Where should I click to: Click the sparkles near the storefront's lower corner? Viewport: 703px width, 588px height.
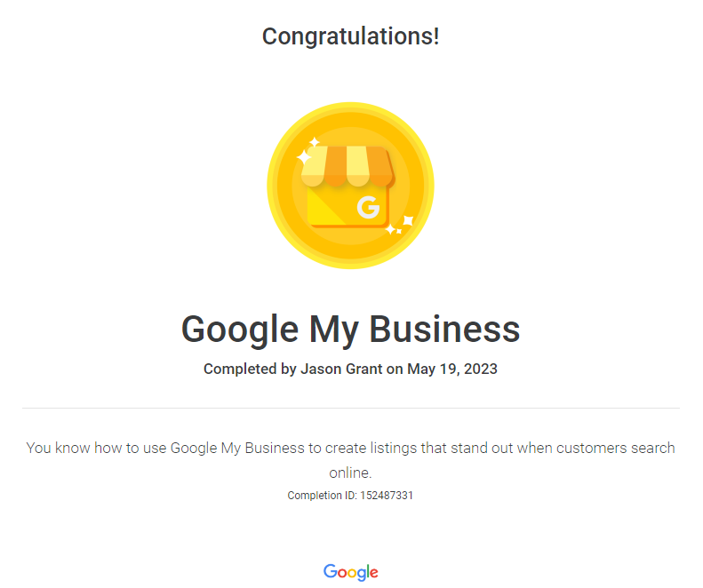(399, 226)
